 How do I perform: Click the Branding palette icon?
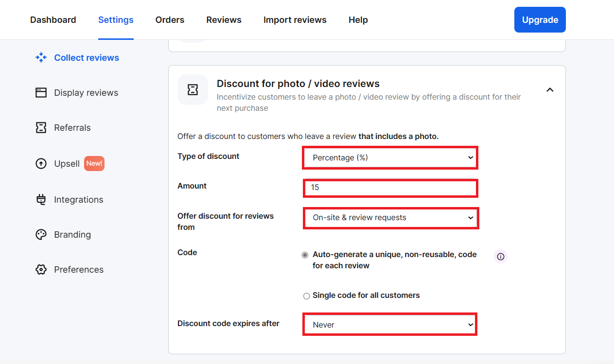(x=41, y=235)
